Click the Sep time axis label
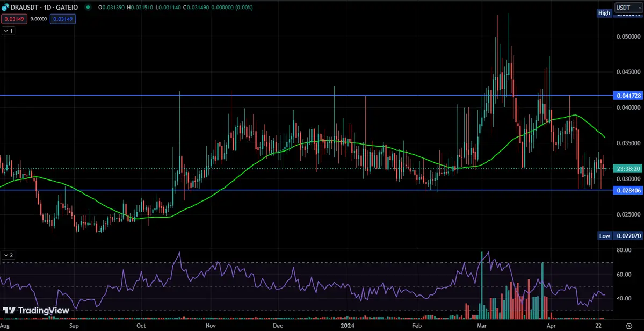644x331 pixels. pyautogui.click(x=74, y=325)
